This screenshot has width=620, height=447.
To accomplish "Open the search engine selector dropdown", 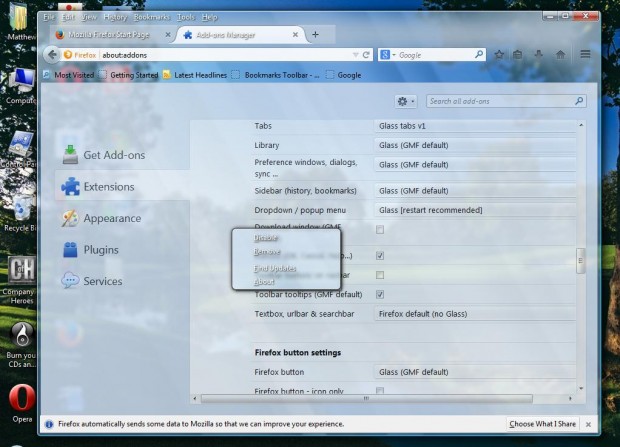I will click(388, 55).
